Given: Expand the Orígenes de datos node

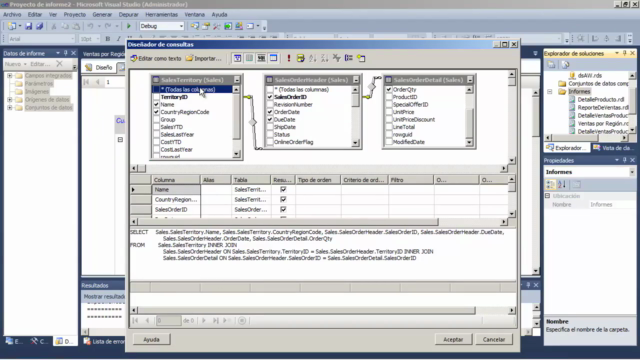Looking at the screenshot, I should tap(9, 100).
